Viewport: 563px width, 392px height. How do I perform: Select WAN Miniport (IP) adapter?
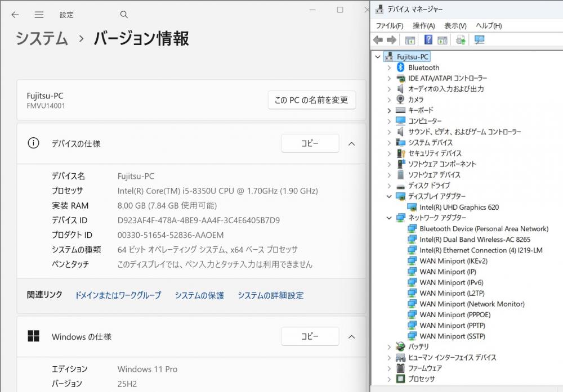click(448, 272)
